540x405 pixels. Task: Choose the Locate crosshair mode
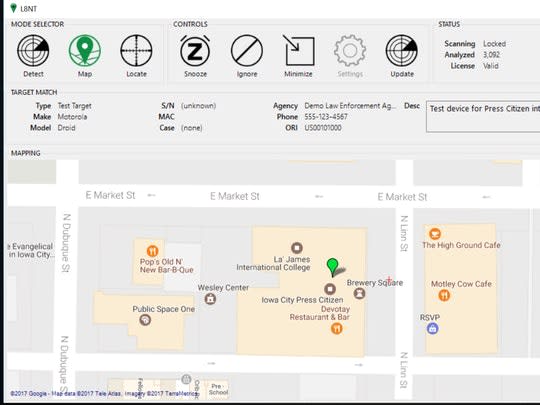coord(136,51)
